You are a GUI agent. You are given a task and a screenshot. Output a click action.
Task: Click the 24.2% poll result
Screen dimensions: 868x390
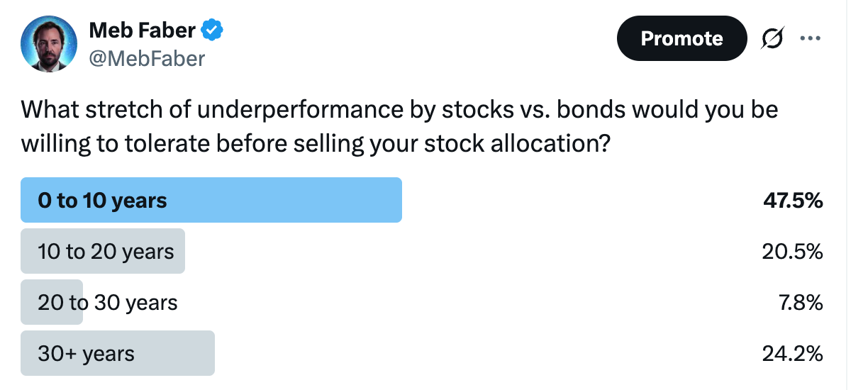793,354
